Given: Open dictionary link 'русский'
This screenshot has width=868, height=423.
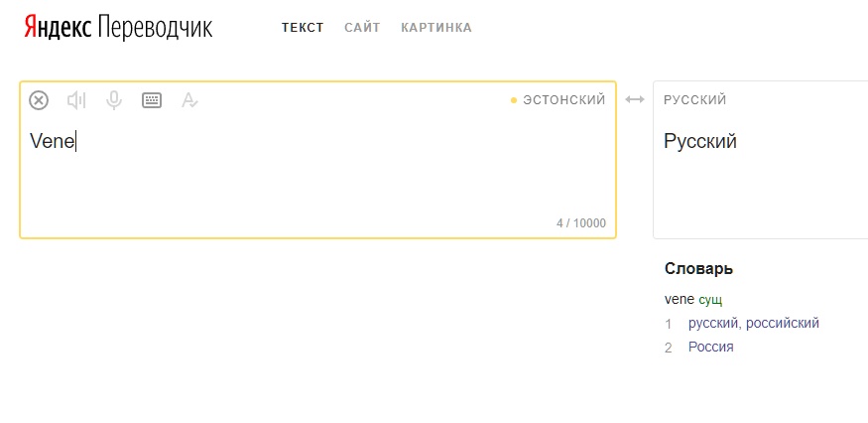Looking at the screenshot, I should (x=713, y=324).
